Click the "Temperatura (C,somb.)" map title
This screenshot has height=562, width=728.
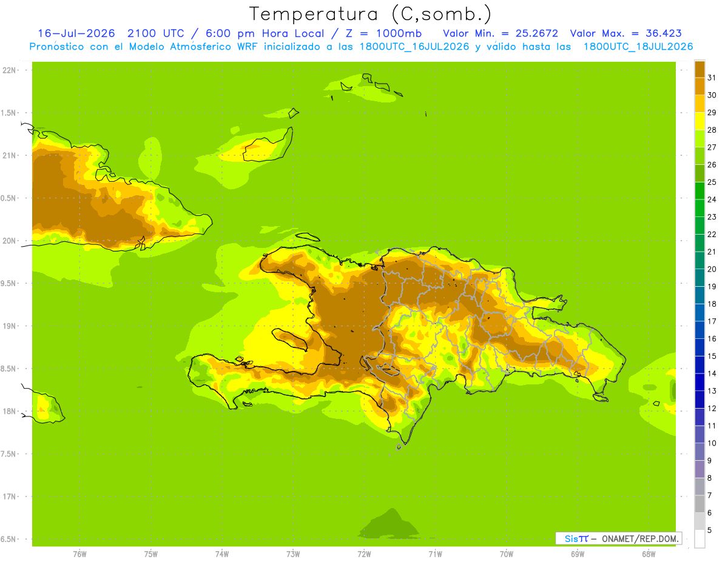click(371, 14)
